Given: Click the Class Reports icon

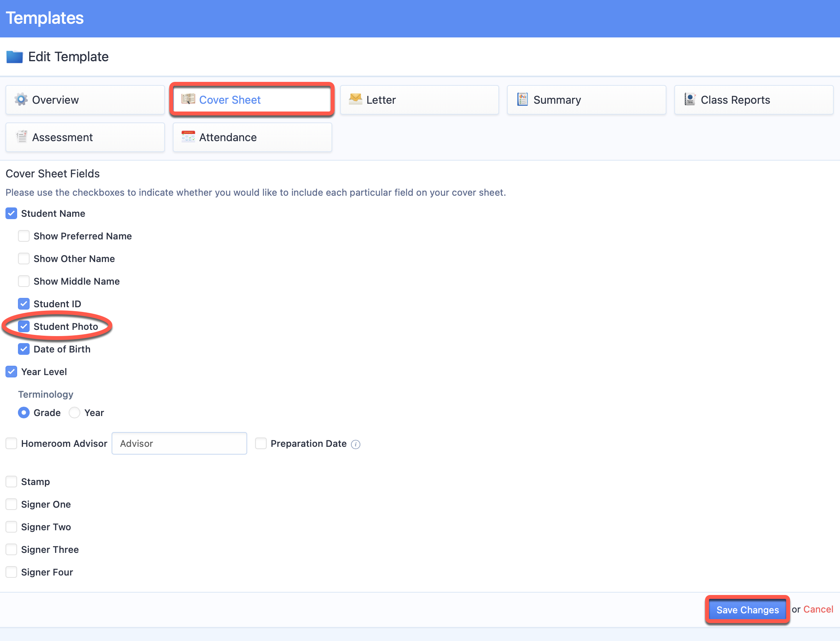Looking at the screenshot, I should point(690,99).
